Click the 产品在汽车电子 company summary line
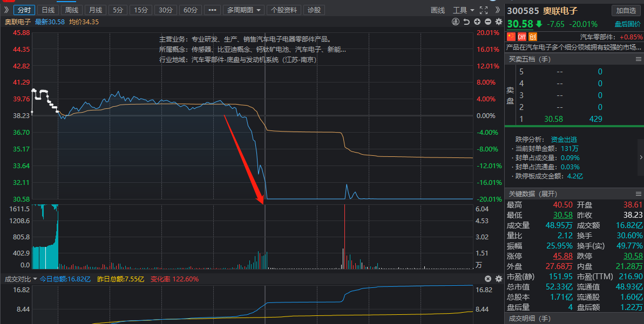The image size is (644, 324). click(574, 47)
